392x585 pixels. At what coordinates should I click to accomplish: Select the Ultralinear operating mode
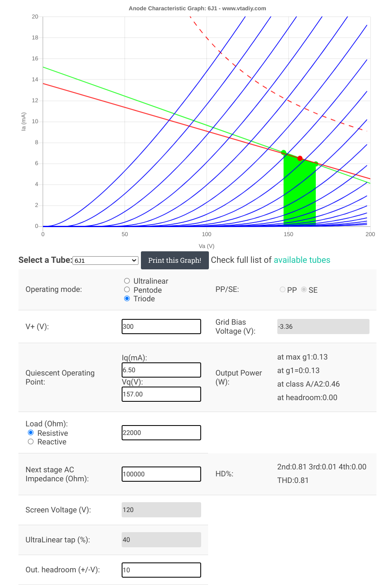coord(127,281)
